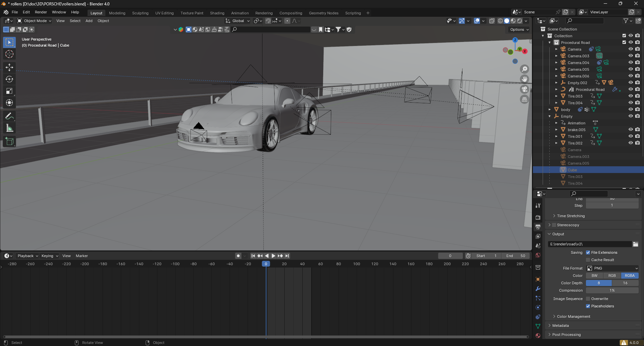Choose the Annotate tool
The width and height of the screenshot is (644, 346).
9,116
